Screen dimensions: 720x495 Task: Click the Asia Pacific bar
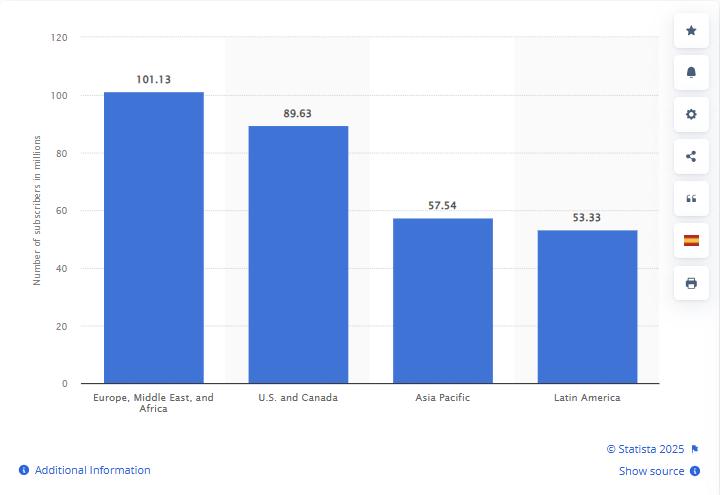pos(443,301)
